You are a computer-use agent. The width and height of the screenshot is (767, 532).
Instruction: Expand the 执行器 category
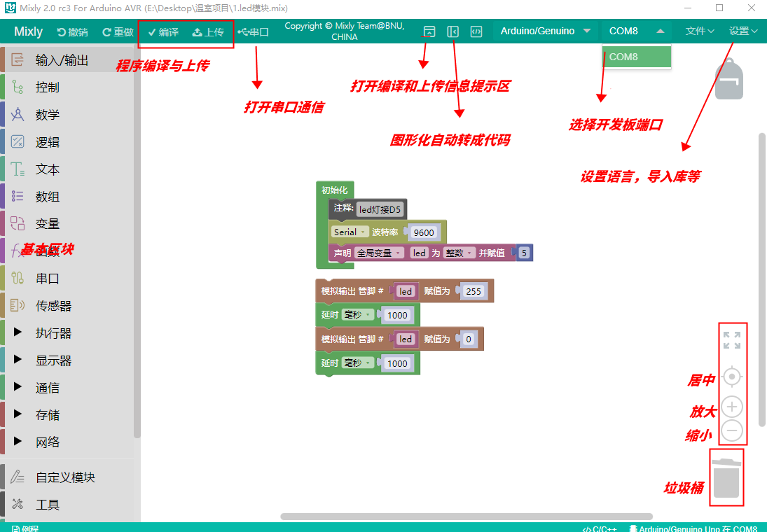click(x=53, y=333)
